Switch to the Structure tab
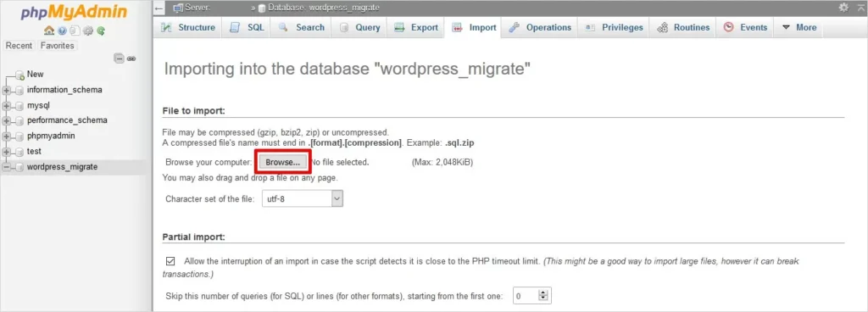 coord(187,27)
